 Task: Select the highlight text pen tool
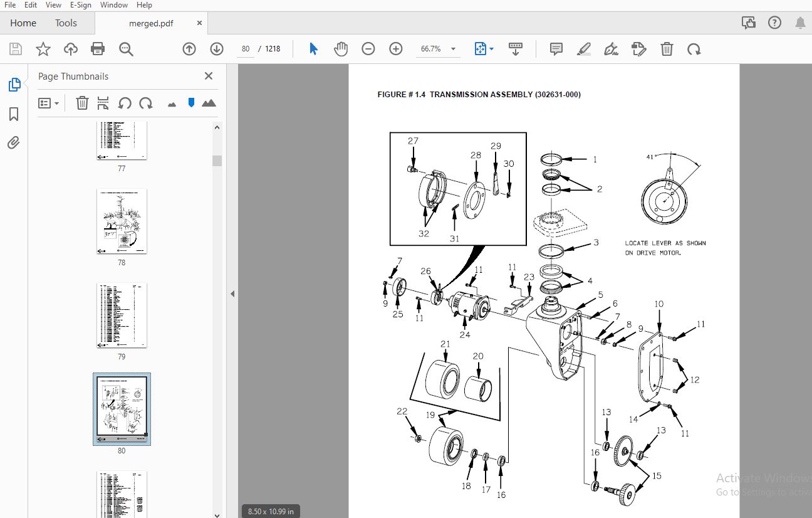point(584,49)
